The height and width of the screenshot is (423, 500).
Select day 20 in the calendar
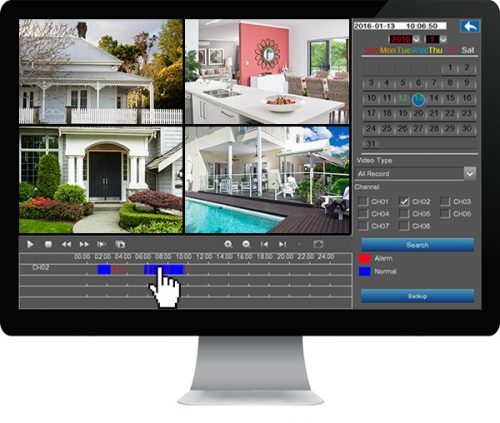coord(418,113)
